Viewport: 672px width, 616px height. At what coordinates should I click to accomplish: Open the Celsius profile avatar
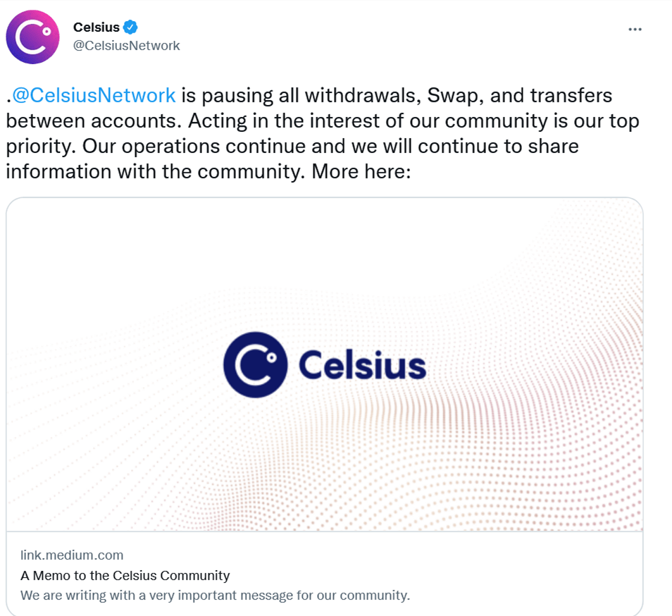point(33,37)
